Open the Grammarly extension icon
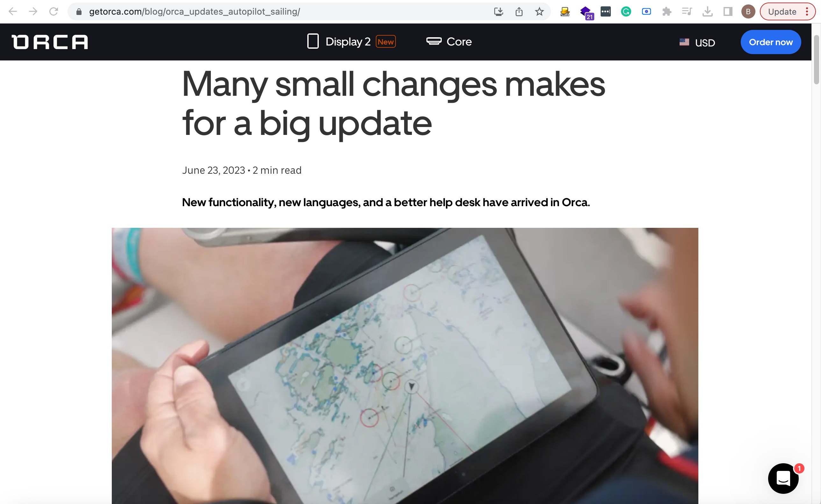 click(x=626, y=12)
